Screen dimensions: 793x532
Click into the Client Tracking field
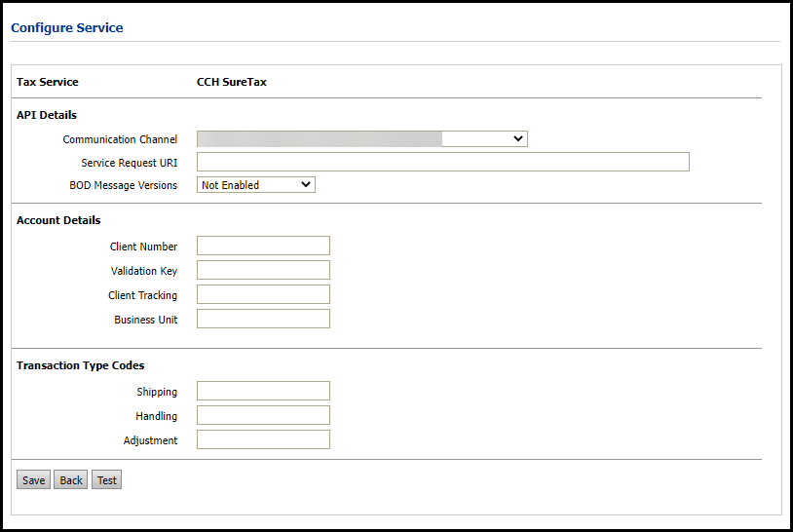(x=263, y=294)
